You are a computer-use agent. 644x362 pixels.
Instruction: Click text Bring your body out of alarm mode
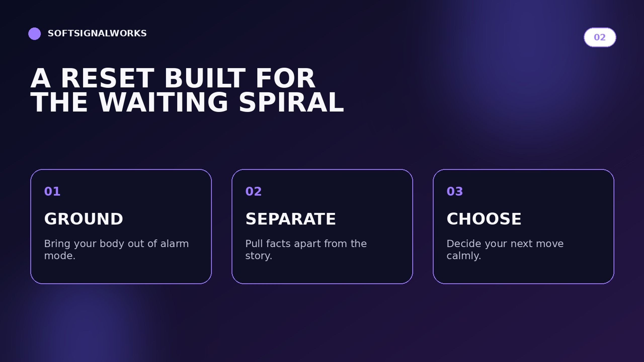point(116,249)
